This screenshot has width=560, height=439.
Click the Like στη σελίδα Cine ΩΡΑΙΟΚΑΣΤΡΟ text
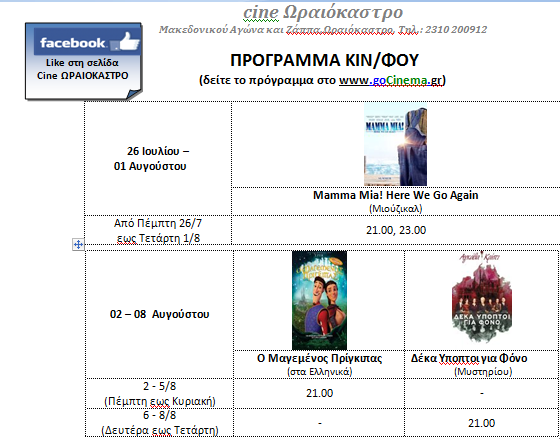coord(82,69)
